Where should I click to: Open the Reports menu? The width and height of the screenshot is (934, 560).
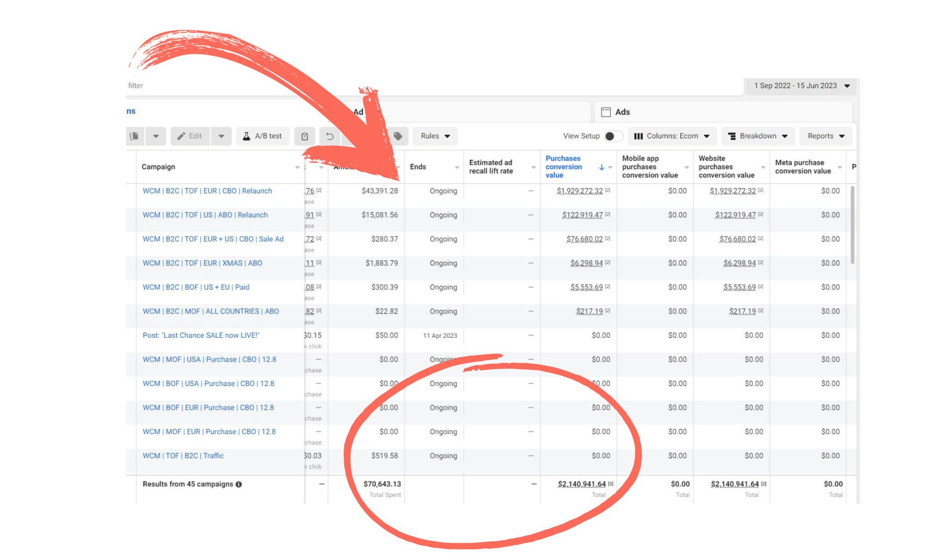tap(826, 136)
